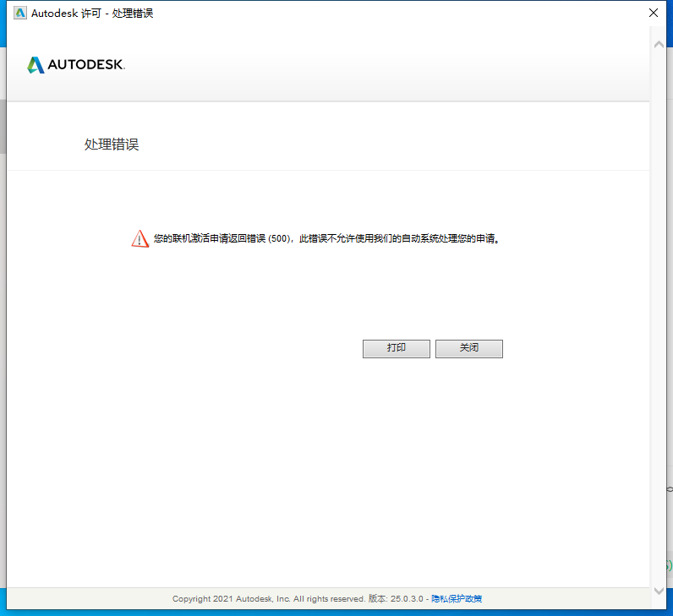Click the 关闭 (Close) button

click(468, 348)
